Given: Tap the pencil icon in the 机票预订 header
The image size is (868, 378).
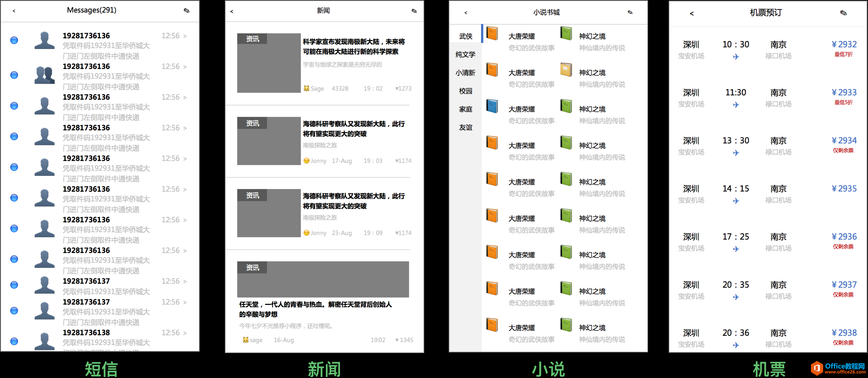Looking at the screenshot, I should [x=843, y=13].
